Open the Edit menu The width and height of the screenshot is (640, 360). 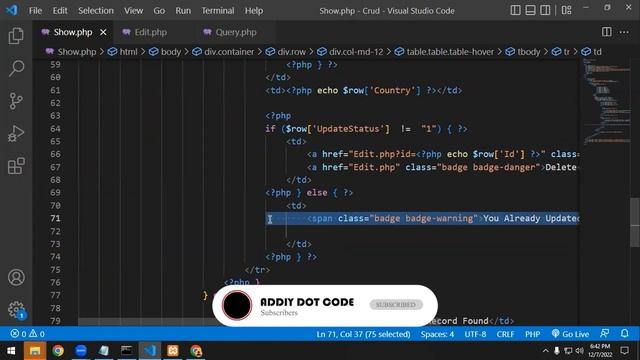60,11
